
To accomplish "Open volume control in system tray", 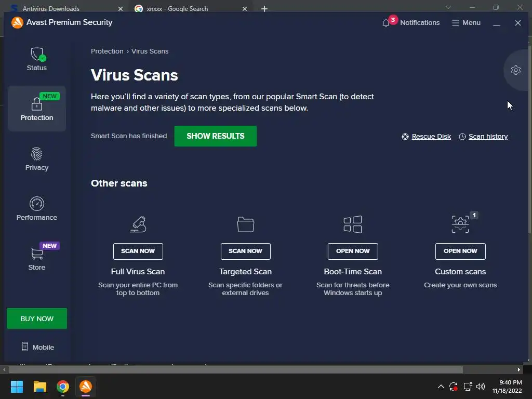I will (481, 387).
